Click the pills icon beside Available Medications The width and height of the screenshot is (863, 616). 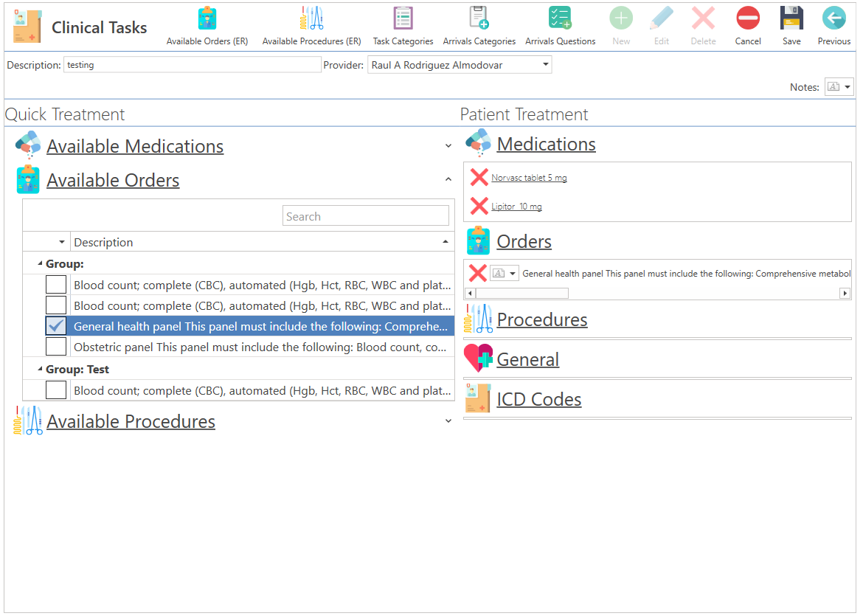pos(28,145)
